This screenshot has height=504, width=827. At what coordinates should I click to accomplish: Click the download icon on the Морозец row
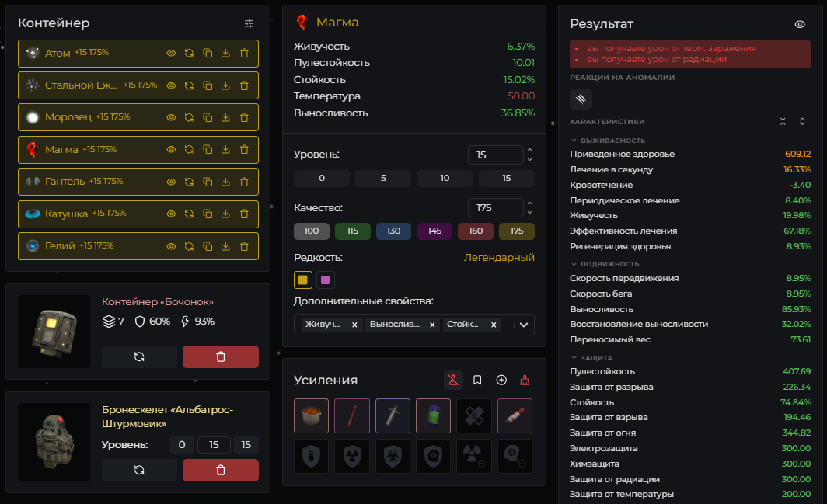[225, 117]
